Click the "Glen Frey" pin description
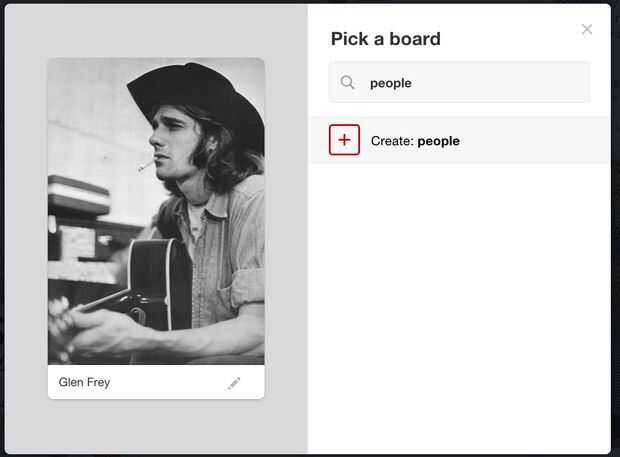The width and height of the screenshot is (620, 457). (85, 382)
